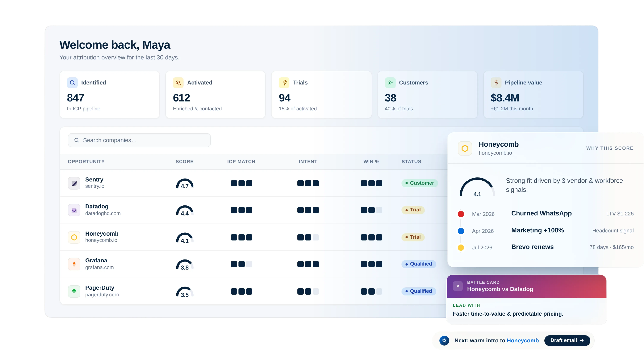Image resolution: width=644 pixels, height=350 pixels.
Task: Click Datadog's win % bars
Action: click(x=372, y=210)
